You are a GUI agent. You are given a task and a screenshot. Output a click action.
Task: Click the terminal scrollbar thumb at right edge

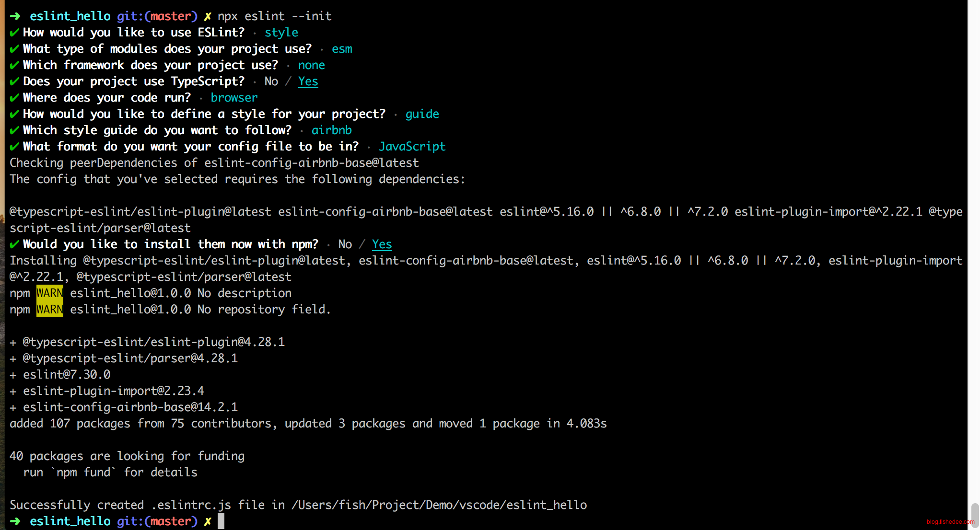[975, 515]
